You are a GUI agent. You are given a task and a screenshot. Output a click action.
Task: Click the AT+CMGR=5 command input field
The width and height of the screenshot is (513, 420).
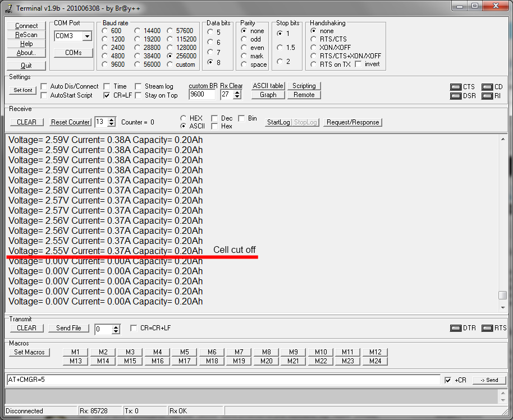(x=223, y=380)
